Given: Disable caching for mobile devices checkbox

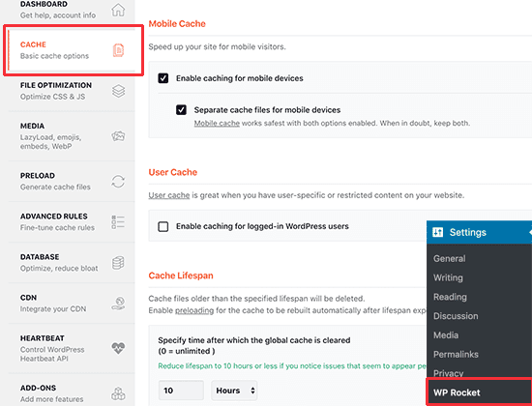Looking at the screenshot, I should click(x=163, y=78).
